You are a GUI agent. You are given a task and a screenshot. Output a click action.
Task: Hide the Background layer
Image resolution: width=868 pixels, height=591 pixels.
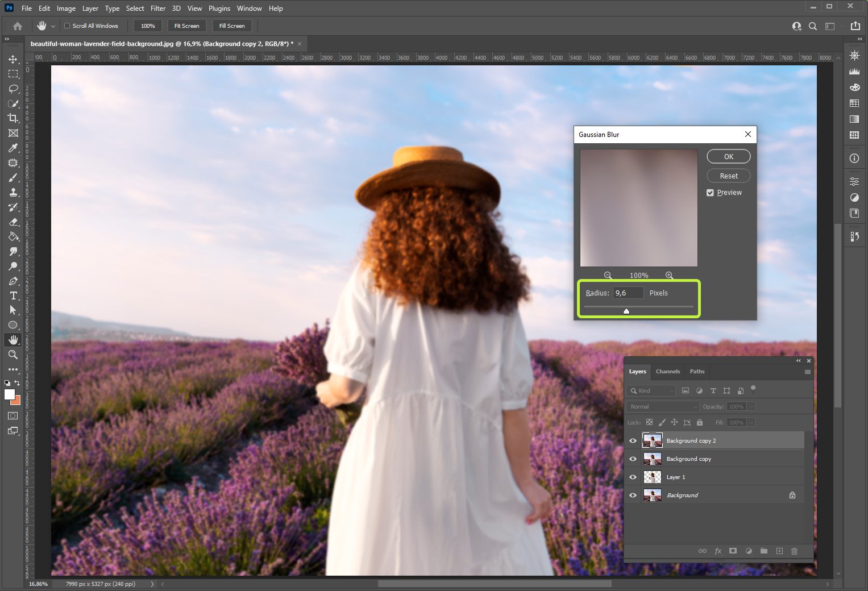pyautogui.click(x=633, y=495)
